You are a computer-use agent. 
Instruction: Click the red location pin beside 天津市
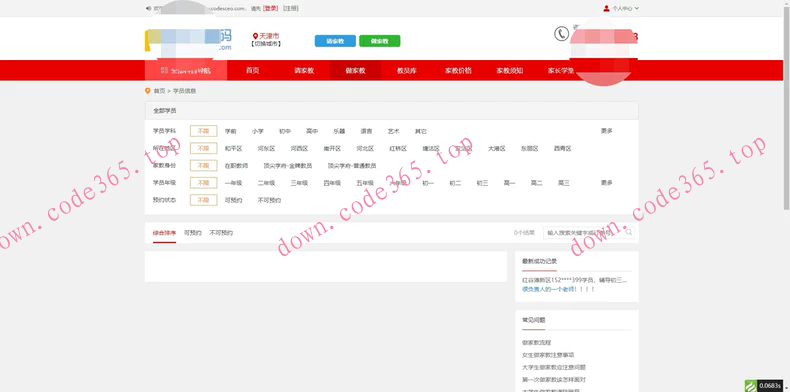255,36
